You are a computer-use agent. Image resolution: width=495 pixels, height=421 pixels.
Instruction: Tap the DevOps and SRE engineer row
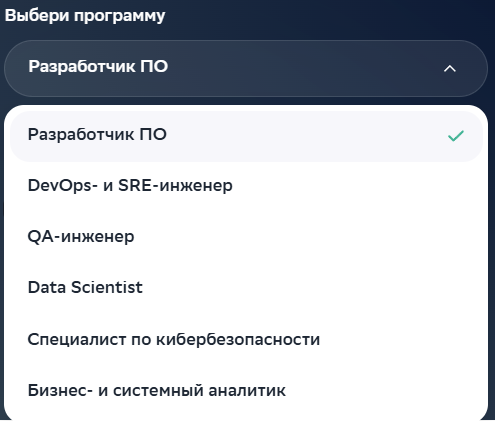click(x=246, y=185)
